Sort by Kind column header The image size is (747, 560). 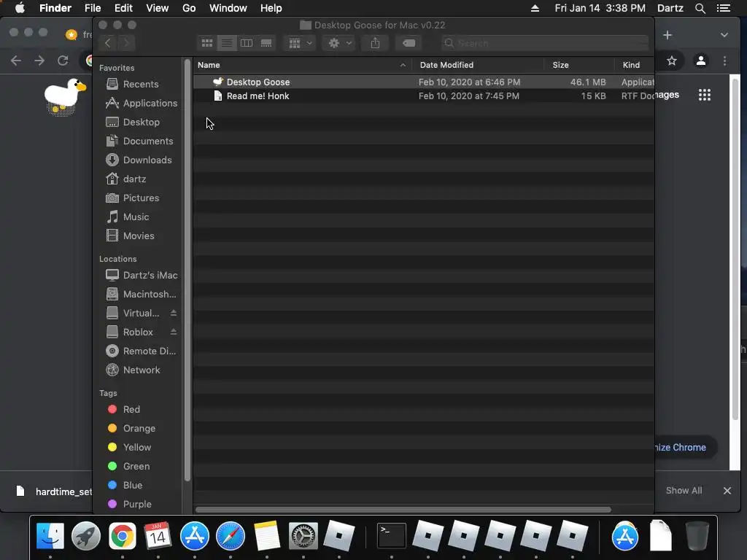[x=634, y=65]
